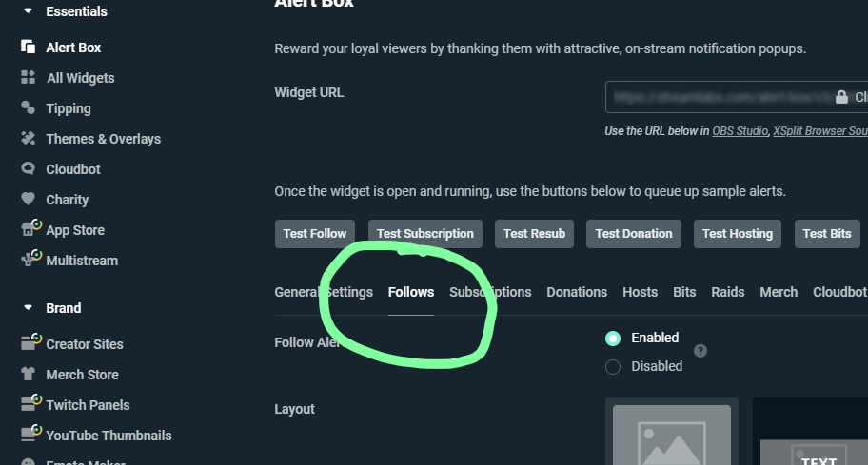Select the Disabled radio button

pyautogui.click(x=613, y=366)
